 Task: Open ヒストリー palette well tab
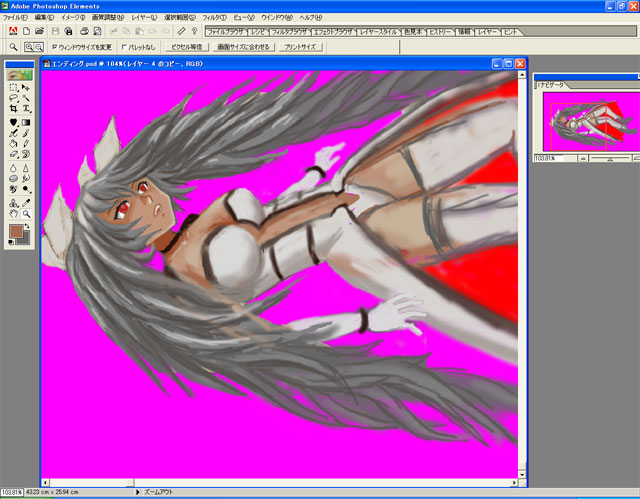440,32
